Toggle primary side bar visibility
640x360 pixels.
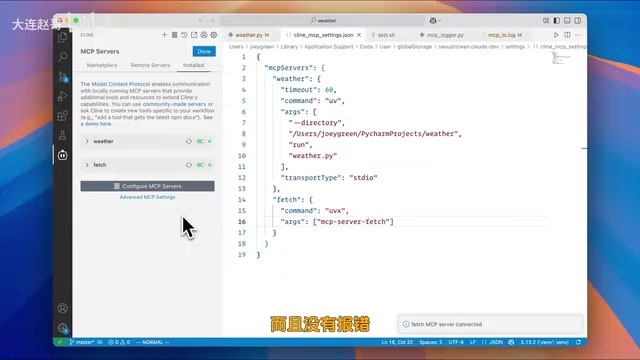[556, 20]
